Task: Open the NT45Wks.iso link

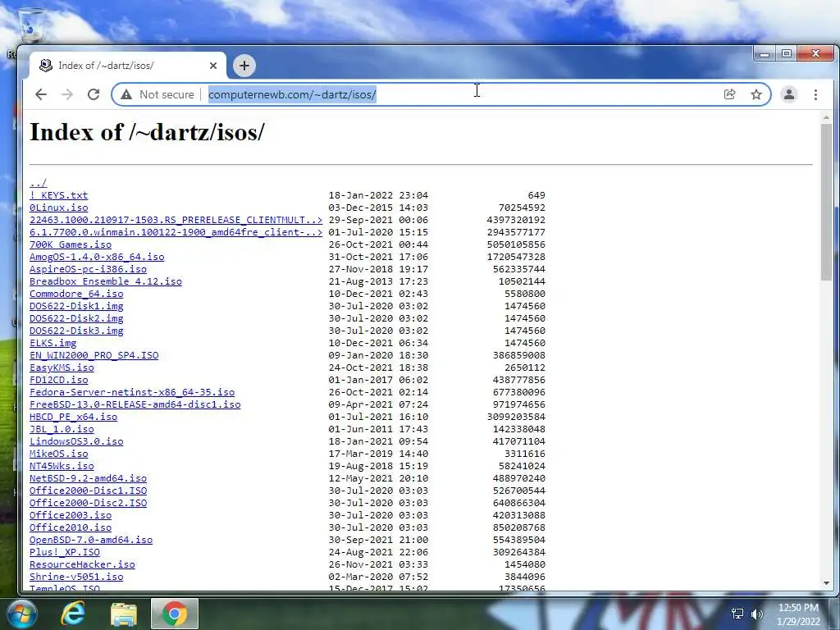Action: tap(62, 467)
